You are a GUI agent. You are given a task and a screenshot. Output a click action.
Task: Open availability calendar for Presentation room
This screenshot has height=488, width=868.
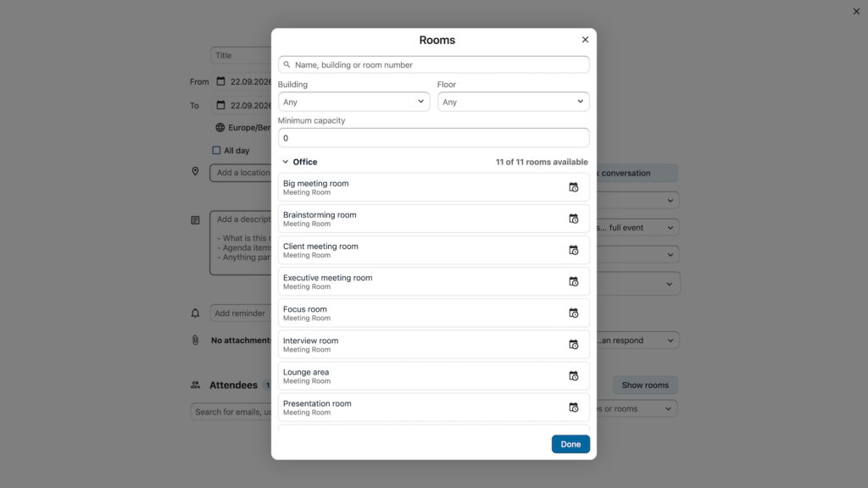click(x=574, y=408)
